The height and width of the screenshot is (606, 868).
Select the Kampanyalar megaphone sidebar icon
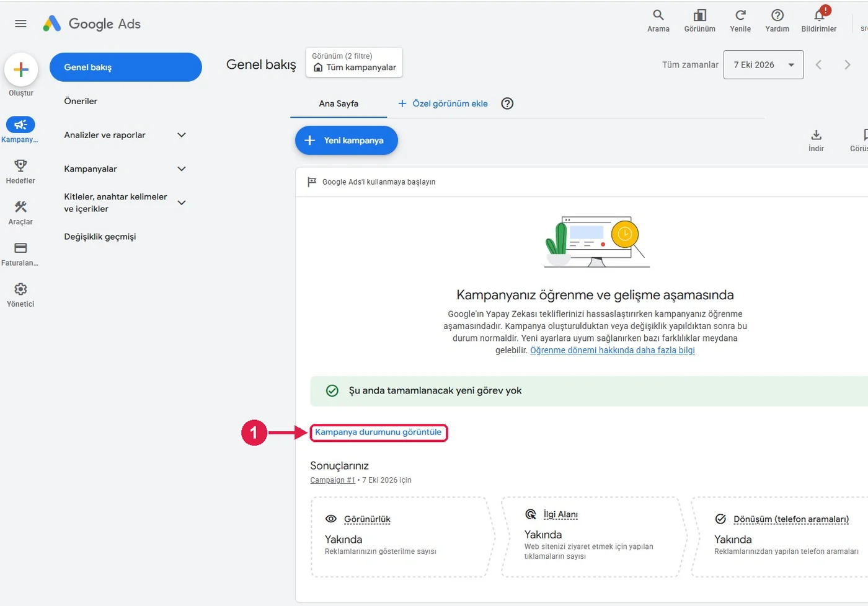[x=20, y=125]
